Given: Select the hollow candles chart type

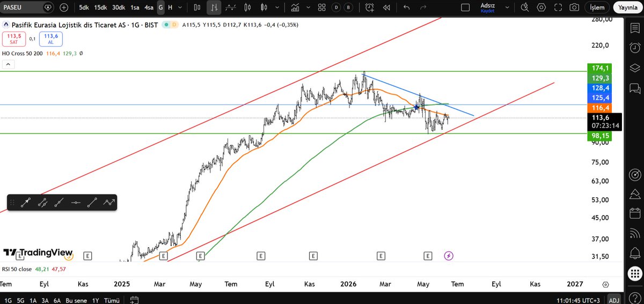Looking at the screenshot, I should tap(247, 8).
